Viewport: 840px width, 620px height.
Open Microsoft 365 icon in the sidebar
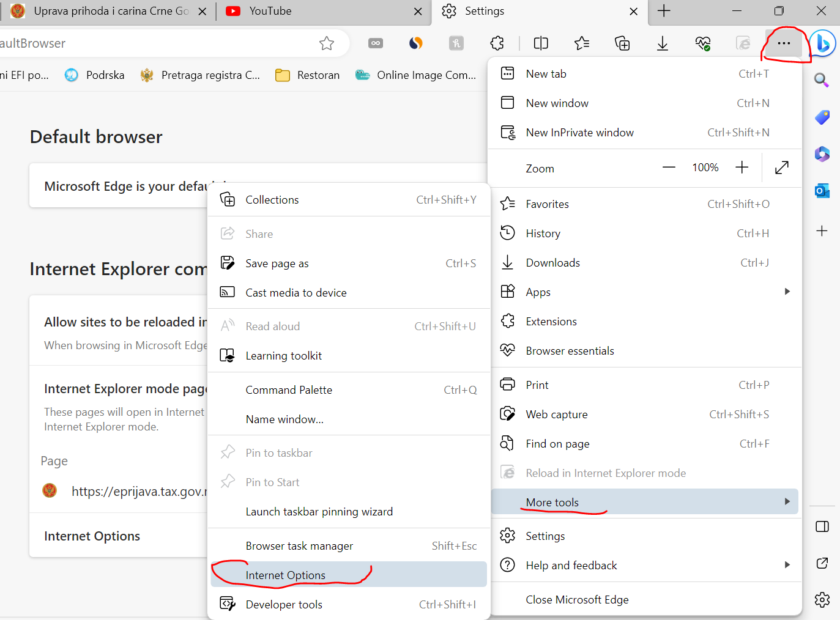[x=822, y=153]
